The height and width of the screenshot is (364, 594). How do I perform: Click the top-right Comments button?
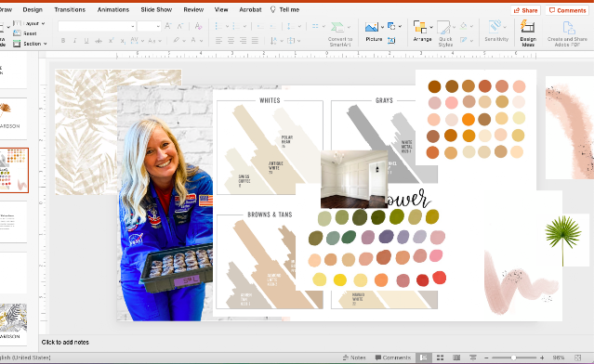[567, 10]
